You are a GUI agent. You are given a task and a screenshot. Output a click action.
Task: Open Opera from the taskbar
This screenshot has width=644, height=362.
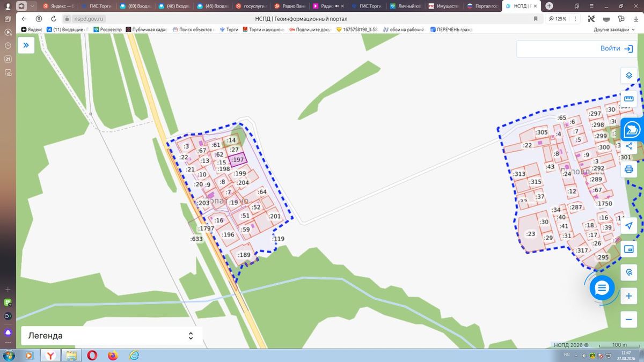(x=92, y=355)
